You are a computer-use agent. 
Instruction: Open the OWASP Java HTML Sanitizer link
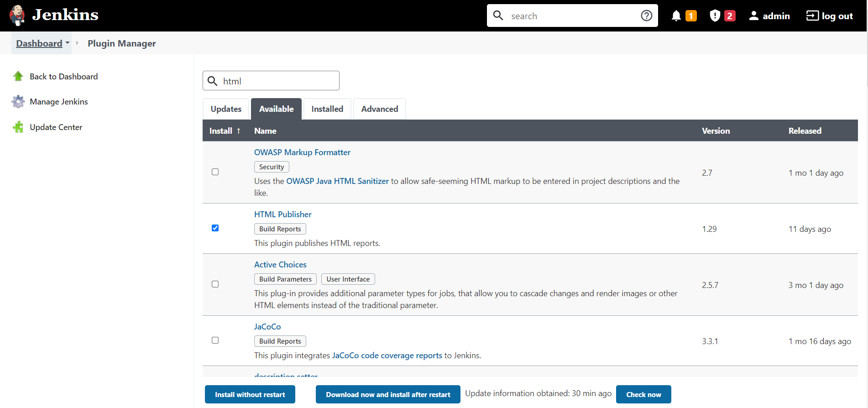[337, 181]
